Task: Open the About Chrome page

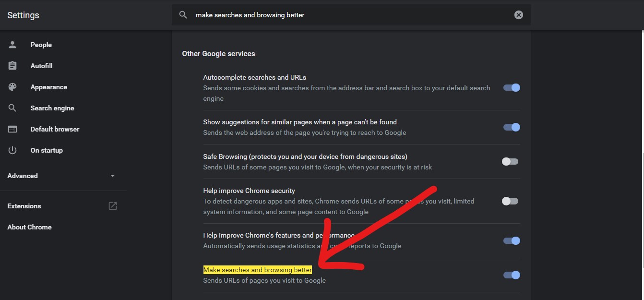Action: point(29,227)
